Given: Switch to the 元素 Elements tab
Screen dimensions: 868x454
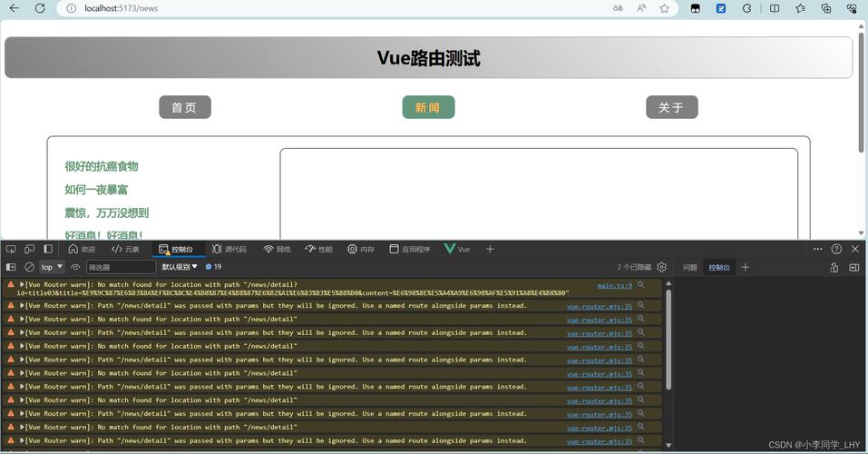Looking at the screenshot, I should [x=126, y=249].
